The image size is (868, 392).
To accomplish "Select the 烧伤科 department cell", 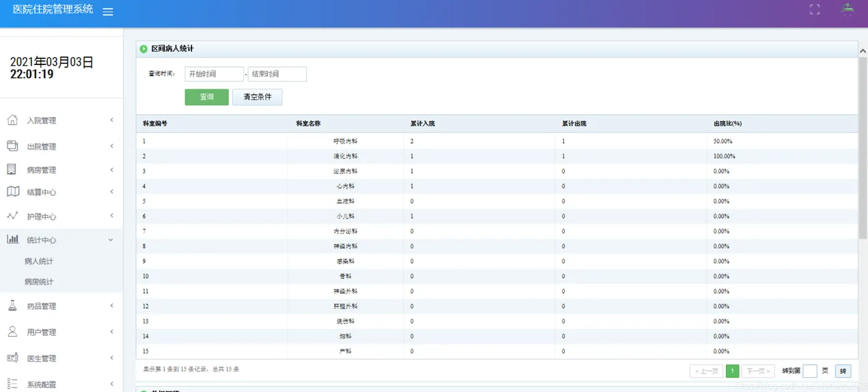I will [345, 321].
